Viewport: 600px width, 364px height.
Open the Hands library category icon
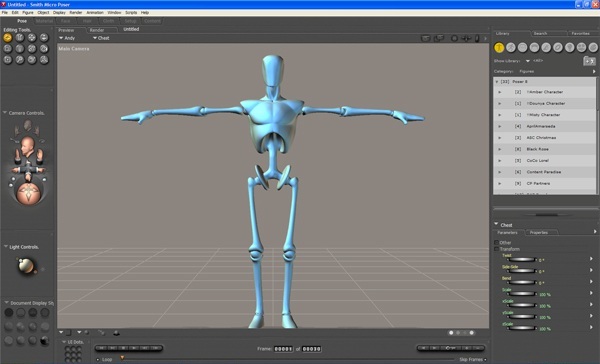pyautogui.click(x=546, y=47)
